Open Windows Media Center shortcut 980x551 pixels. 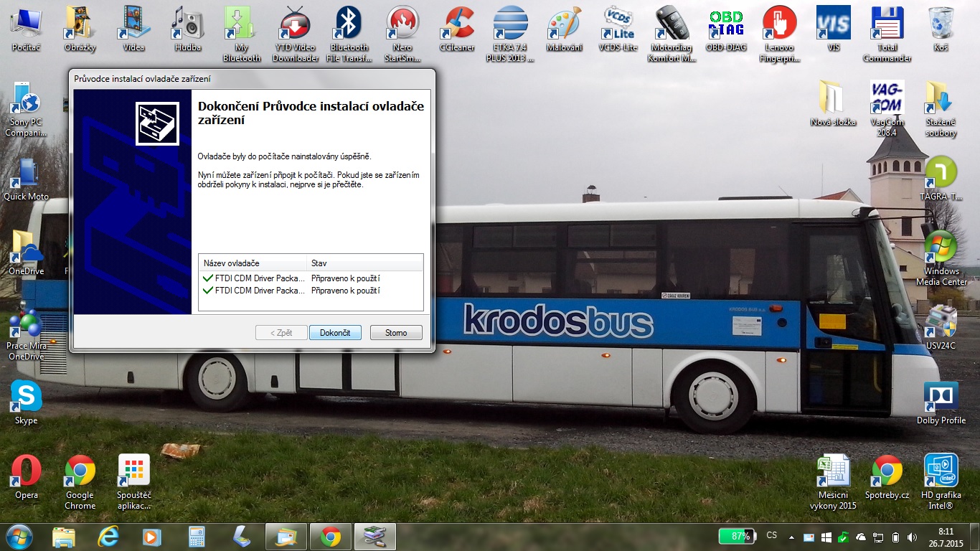[x=941, y=258]
